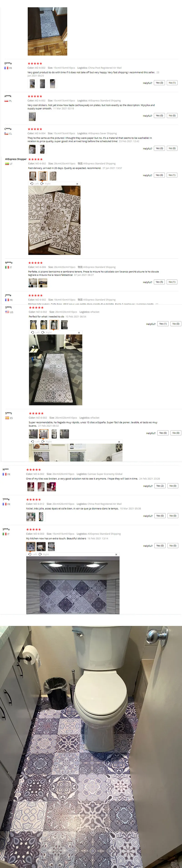Rotate the Lithuanian shopper's photo left
Viewport: 182px width, 868px height.
(x=34, y=184)
